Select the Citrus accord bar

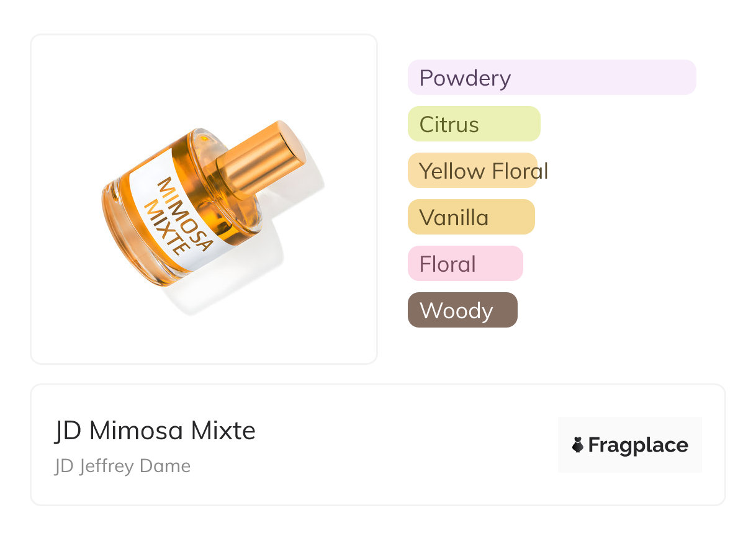474,124
